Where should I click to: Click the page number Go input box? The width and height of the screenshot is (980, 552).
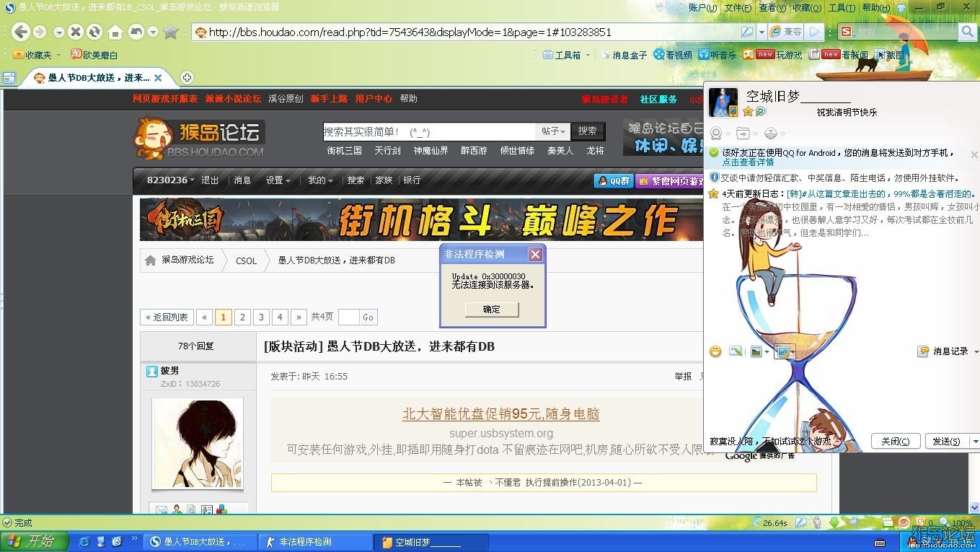tap(348, 317)
